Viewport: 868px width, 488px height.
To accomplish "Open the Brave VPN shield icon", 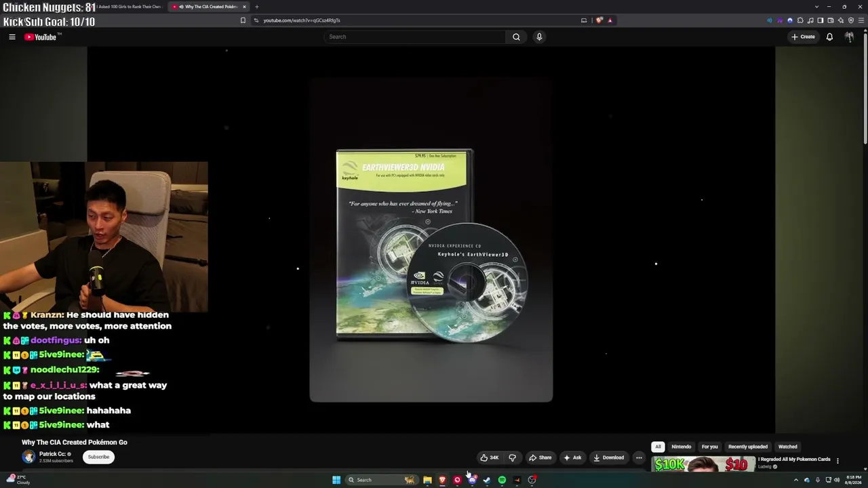I will click(x=851, y=20).
